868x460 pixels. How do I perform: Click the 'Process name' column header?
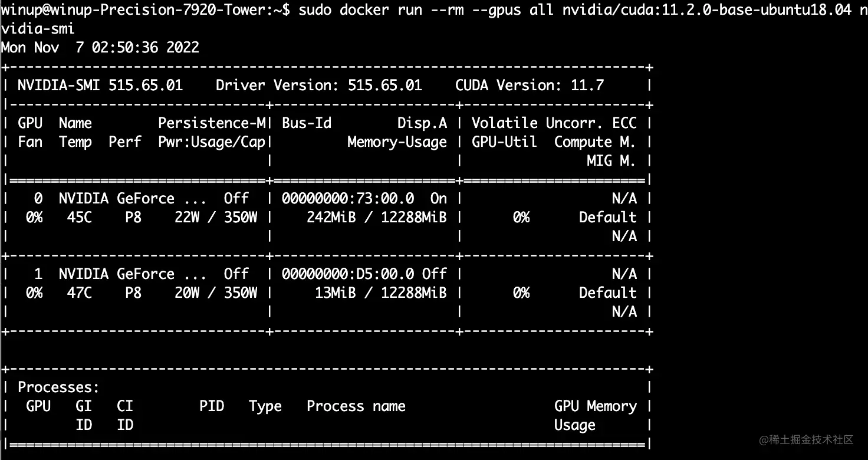pos(356,406)
